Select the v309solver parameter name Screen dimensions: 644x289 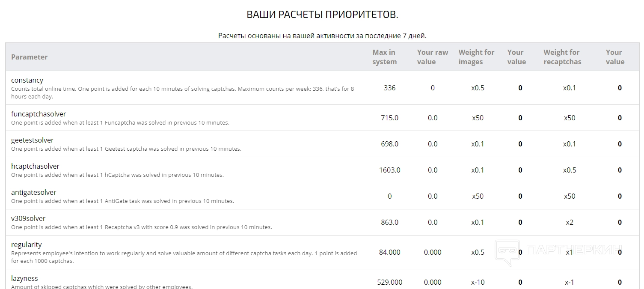[28, 218]
